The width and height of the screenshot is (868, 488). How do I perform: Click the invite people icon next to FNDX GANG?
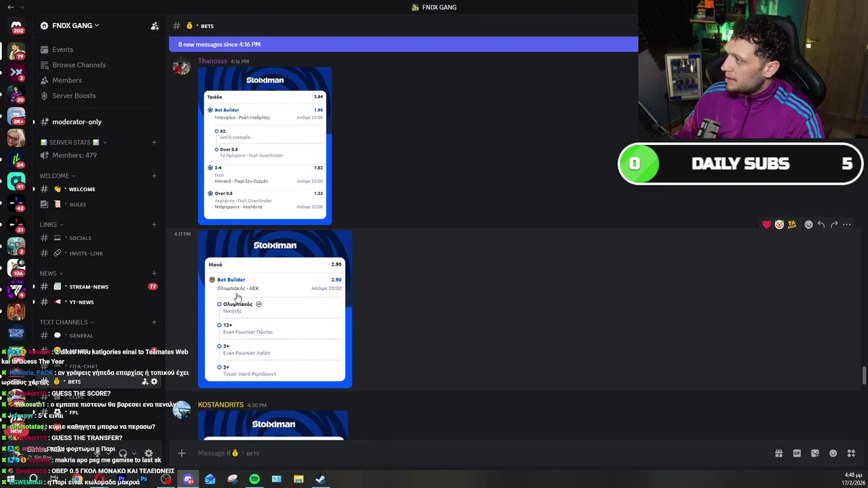tap(155, 26)
